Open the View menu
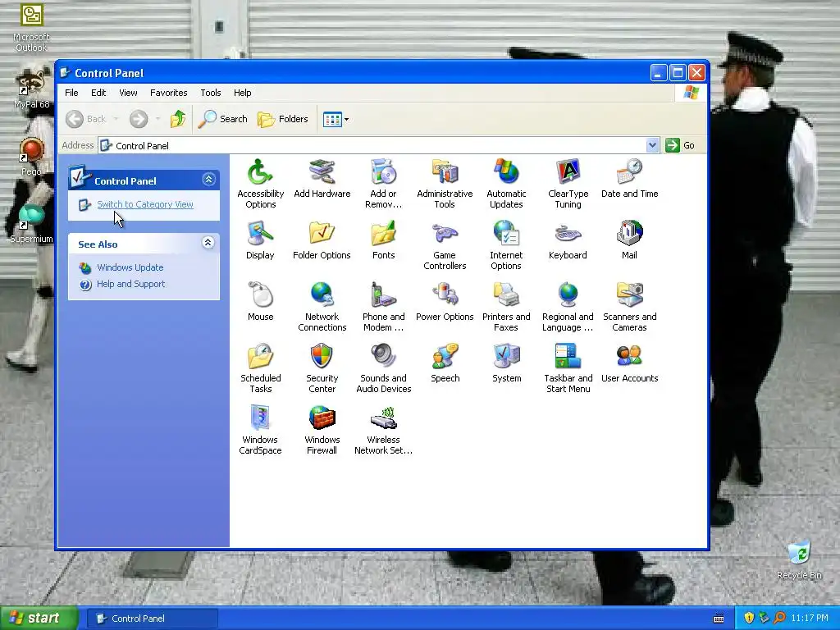 pyautogui.click(x=128, y=93)
